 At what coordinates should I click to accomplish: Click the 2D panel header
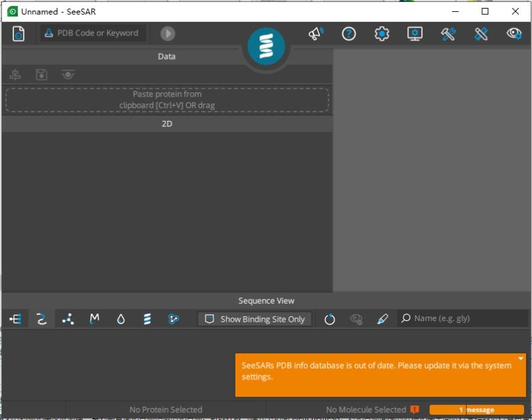tap(167, 124)
